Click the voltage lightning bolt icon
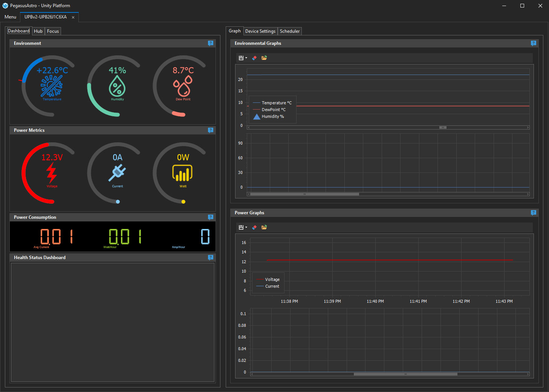 52,173
